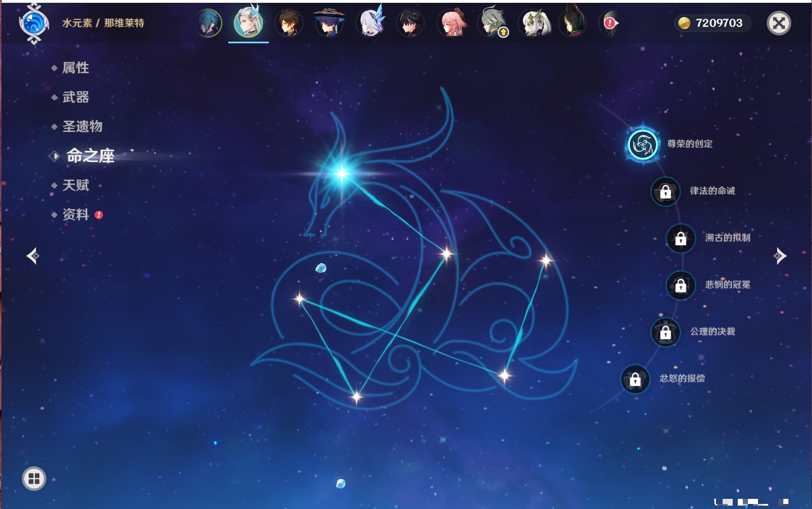Viewport: 812px width, 509px height.
Task: Switch to the pink-haired character avatar
Action: tap(452, 23)
